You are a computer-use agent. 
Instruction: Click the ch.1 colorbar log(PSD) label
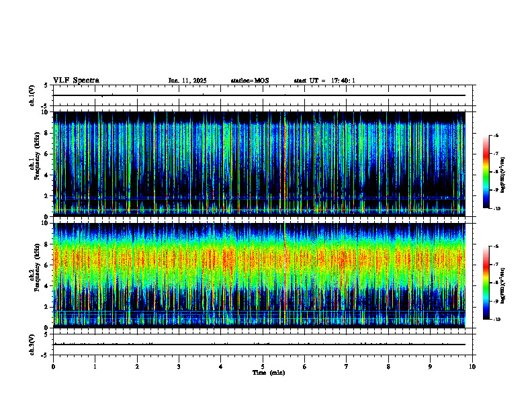pyautogui.click(x=503, y=175)
